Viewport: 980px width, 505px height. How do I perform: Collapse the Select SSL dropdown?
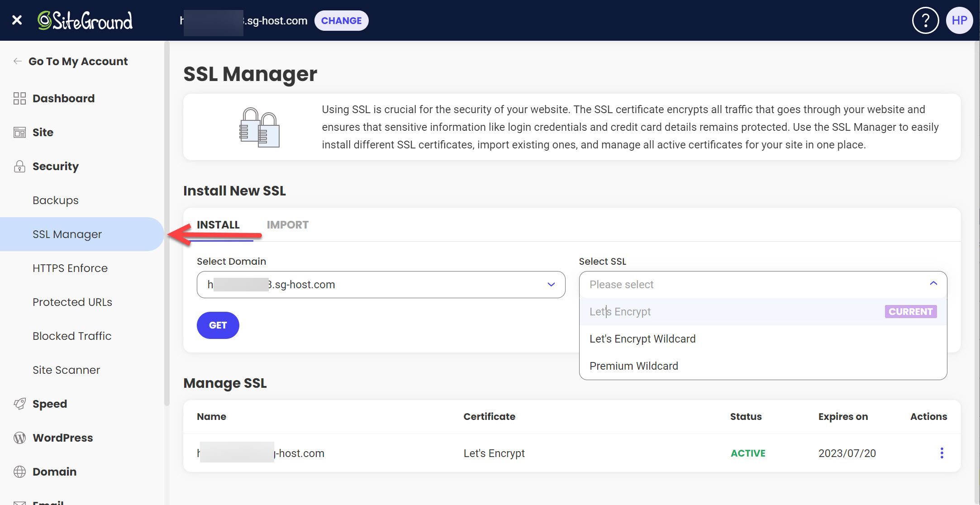click(x=933, y=284)
